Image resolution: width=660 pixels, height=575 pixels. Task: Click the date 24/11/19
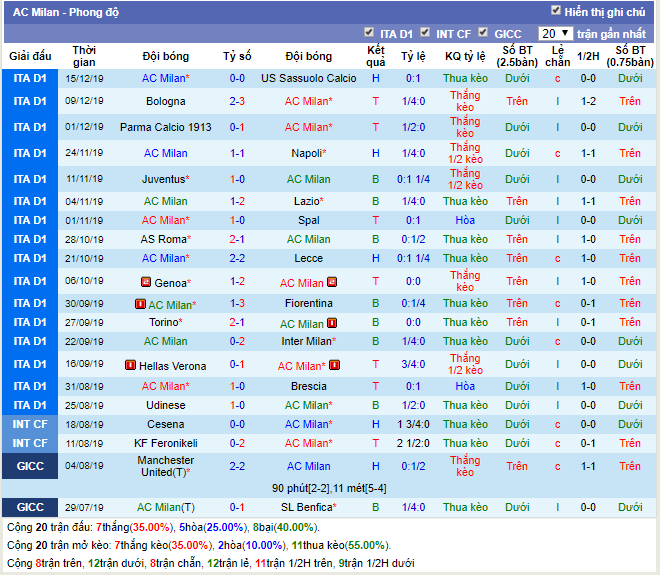tap(84, 153)
